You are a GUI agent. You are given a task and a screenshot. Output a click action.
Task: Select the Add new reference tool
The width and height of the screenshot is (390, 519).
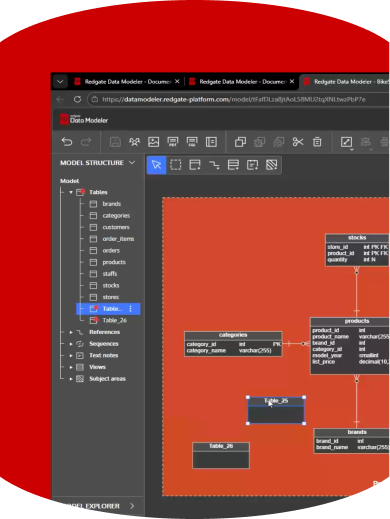[x=214, y=165]
